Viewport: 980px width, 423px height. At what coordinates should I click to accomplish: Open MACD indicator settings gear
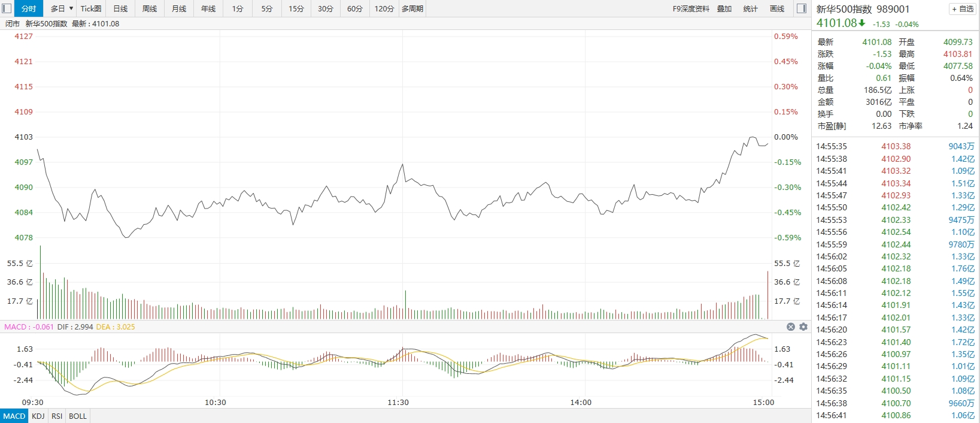coord(803,327)
